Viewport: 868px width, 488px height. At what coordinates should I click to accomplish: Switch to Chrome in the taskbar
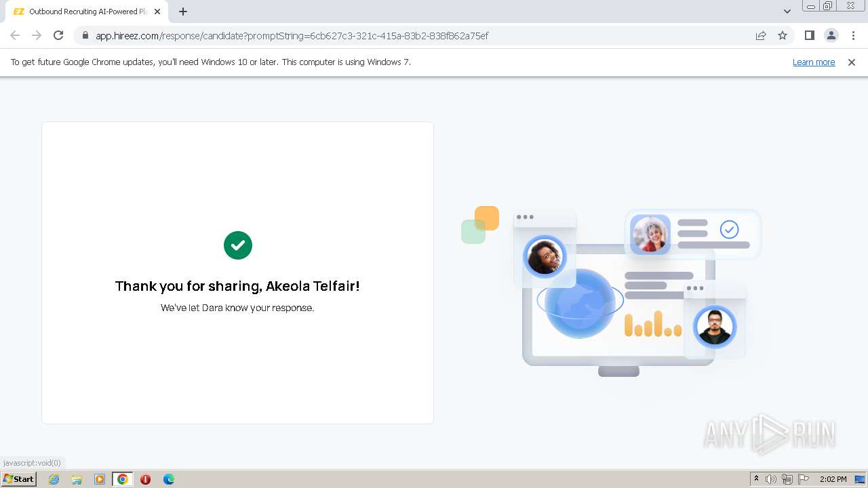coord(123,479)
